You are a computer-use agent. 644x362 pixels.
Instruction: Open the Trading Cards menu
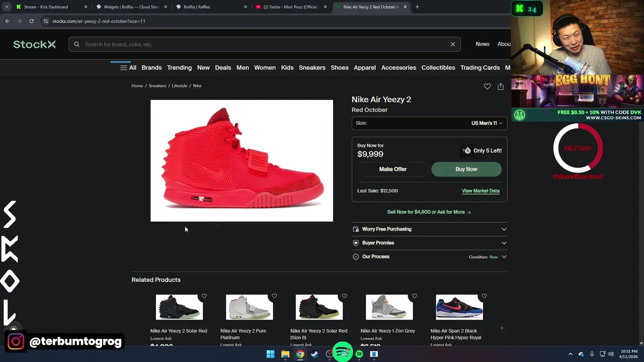coord(480,67)
